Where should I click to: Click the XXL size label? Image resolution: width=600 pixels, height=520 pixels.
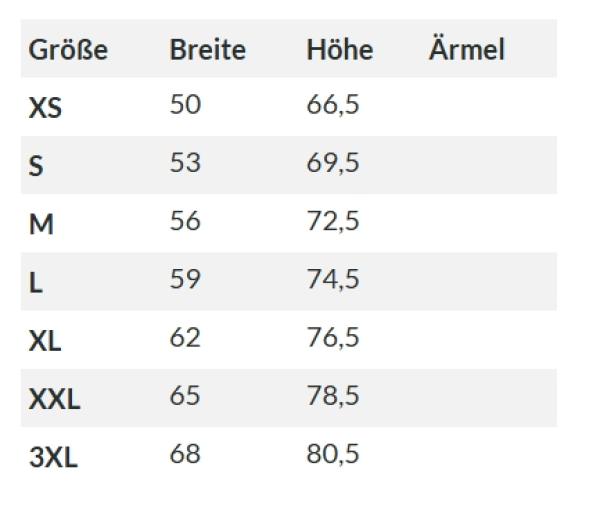coord(54,399)
